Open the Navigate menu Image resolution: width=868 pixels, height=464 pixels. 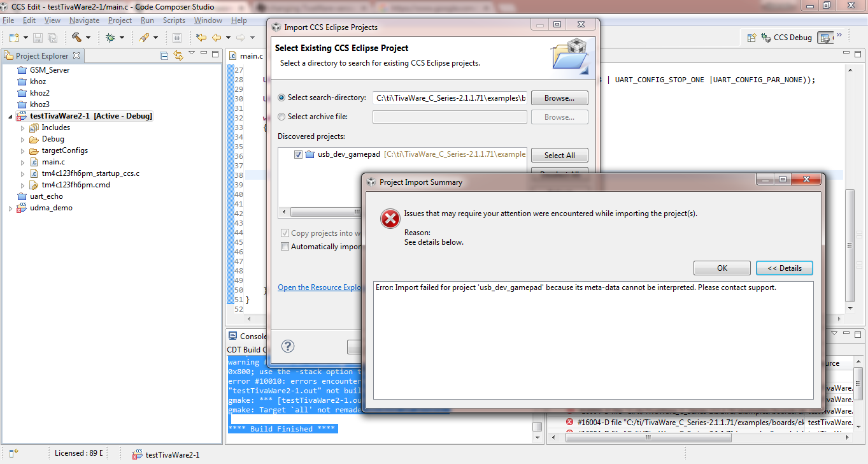pyautogui.click(x=85, y=20)
